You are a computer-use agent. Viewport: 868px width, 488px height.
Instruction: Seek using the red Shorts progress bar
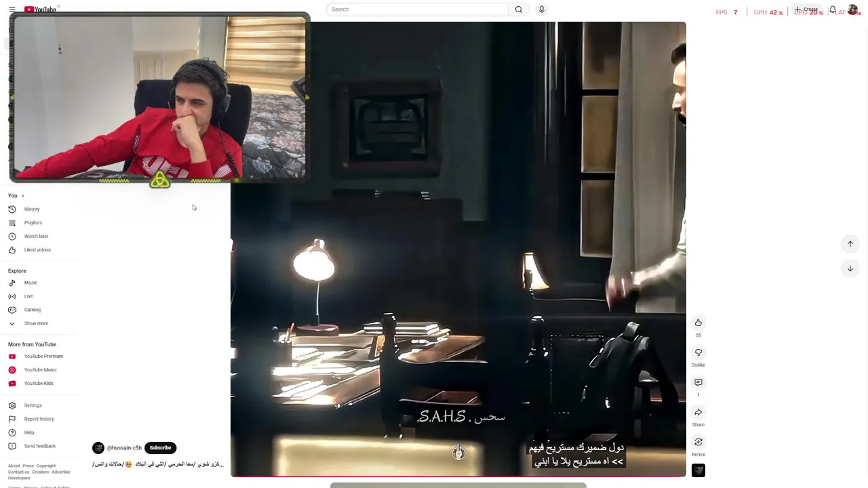(x=458, y=476)
